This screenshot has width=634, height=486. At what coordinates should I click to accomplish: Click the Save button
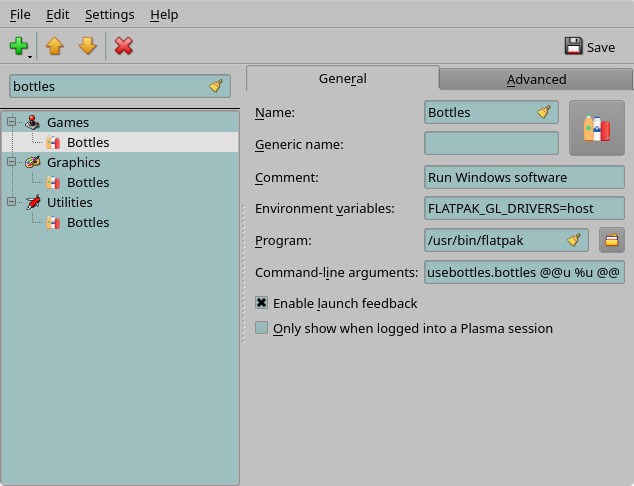point(590,46)
